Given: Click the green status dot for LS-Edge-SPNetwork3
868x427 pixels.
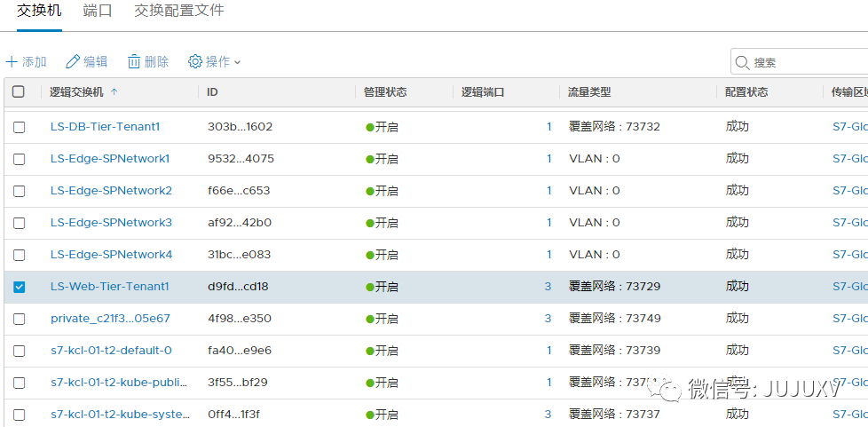Looking at the screenshot, I should 370,223.
